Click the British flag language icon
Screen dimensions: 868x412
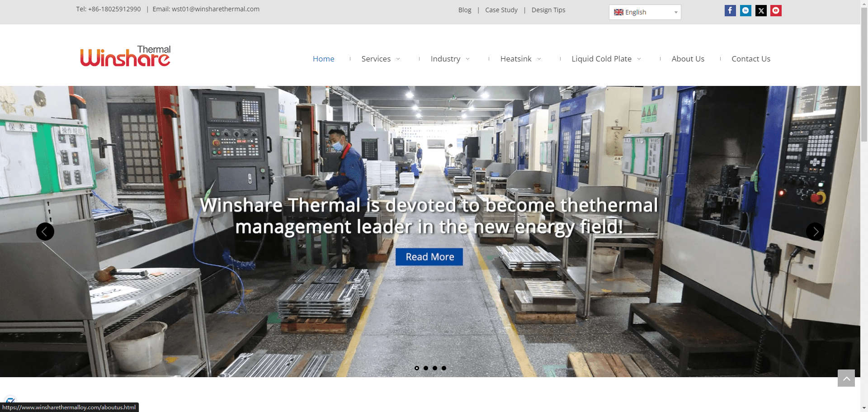point(618,12)
